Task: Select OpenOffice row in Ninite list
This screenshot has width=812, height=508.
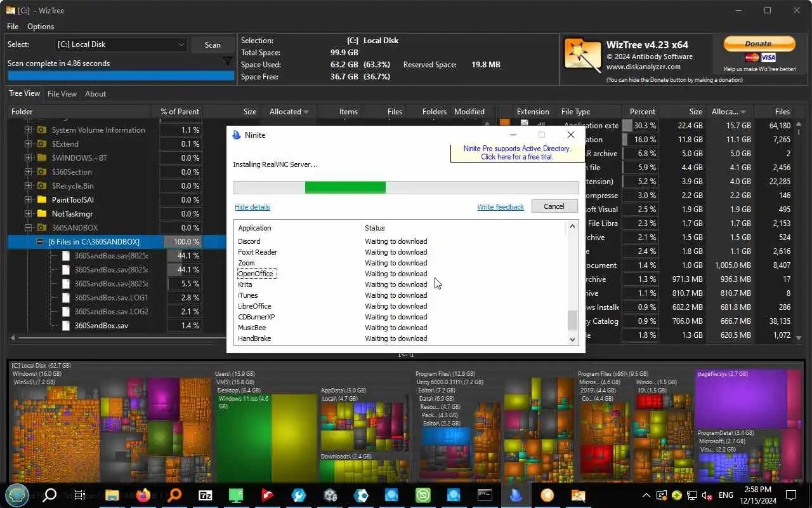Action: [x=400, y=274]
